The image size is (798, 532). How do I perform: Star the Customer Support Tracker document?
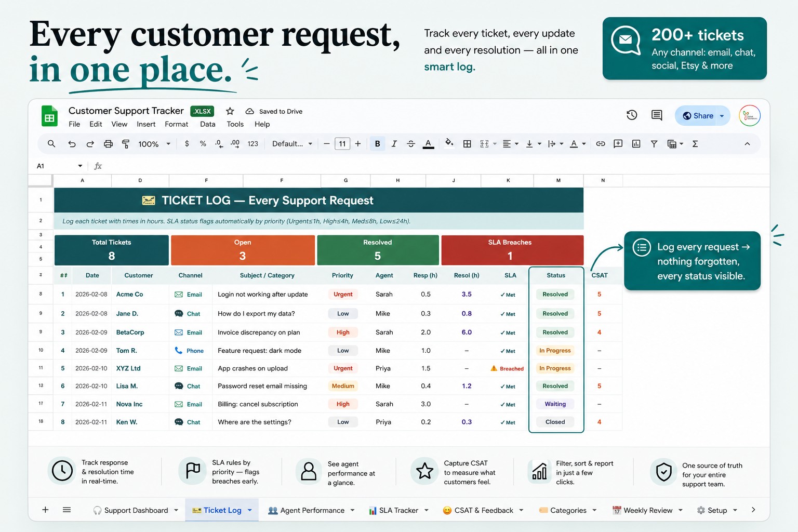pyautogui.click(x=230, y=111)
